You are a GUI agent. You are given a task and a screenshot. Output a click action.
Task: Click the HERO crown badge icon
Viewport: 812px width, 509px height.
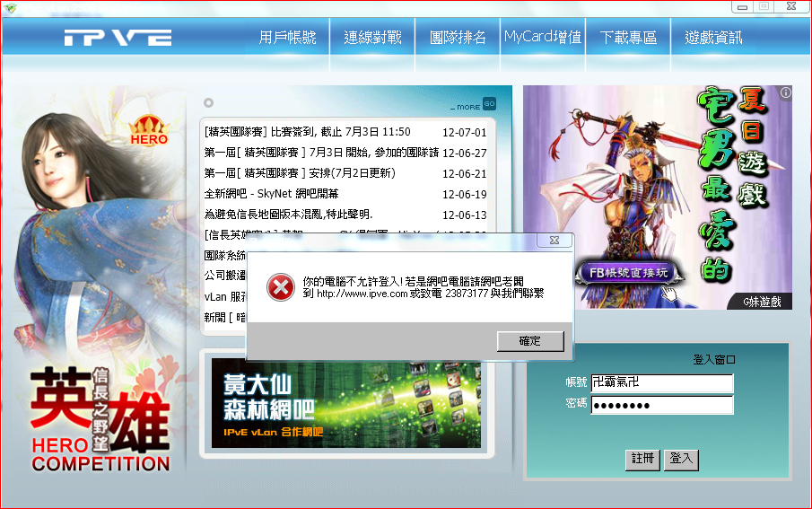149,130
